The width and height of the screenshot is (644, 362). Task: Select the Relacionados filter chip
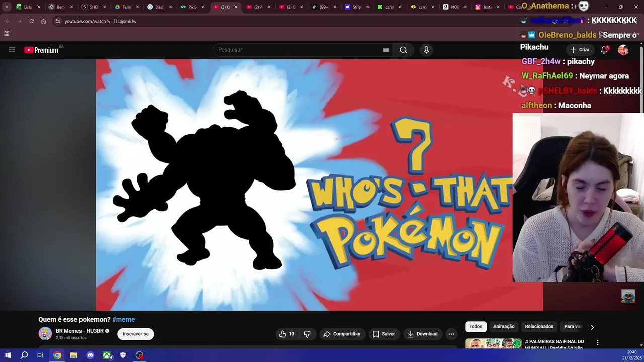click(x=539, y=327)
